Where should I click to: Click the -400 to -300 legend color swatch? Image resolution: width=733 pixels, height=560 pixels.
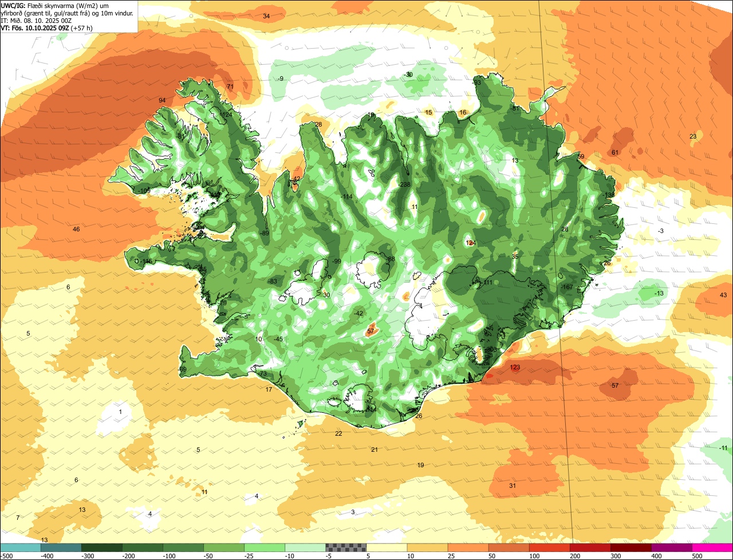point(61,547)
